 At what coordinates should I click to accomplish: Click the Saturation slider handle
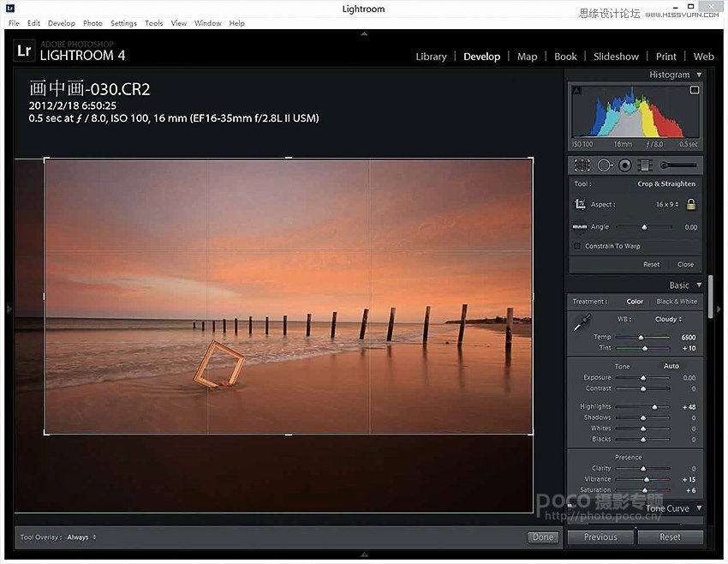tap(645, 490)
